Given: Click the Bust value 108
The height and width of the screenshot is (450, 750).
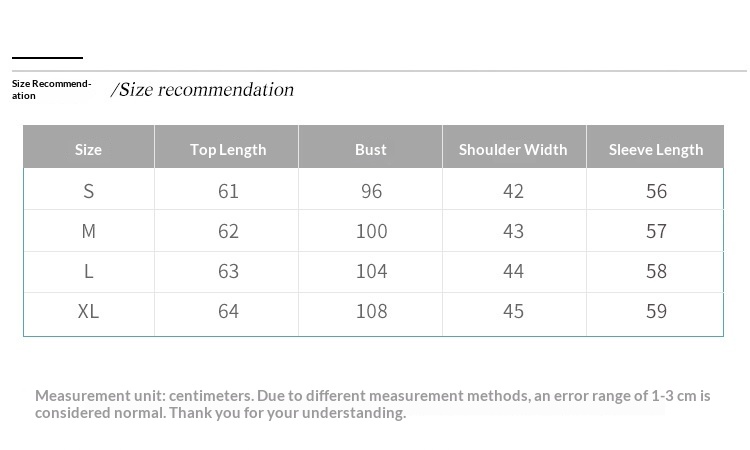Looking at the screenshot, I should [x=371, y=311].
